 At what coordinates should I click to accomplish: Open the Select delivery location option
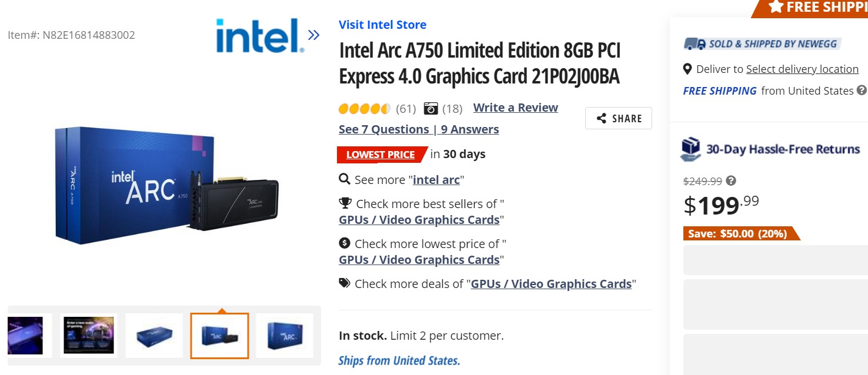click(x=802, y=69)
